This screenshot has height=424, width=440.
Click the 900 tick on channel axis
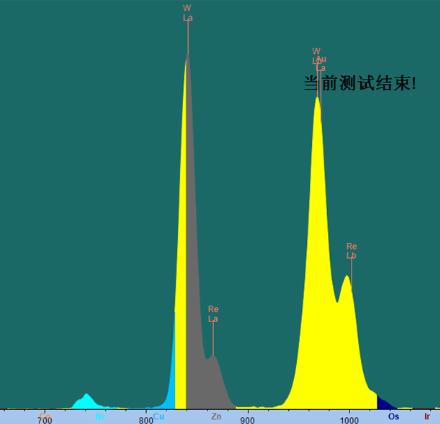click(x=247, y=420)
